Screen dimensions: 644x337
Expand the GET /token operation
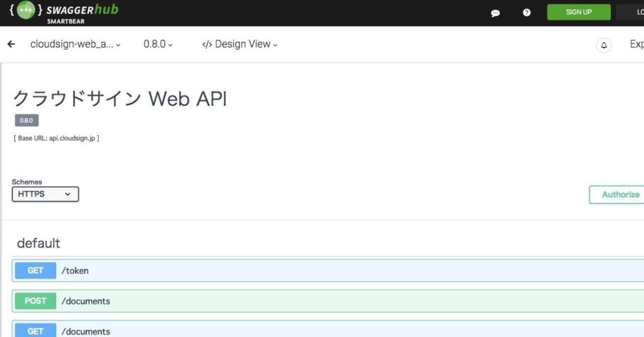pyautogui.click(x=328, y=271)
